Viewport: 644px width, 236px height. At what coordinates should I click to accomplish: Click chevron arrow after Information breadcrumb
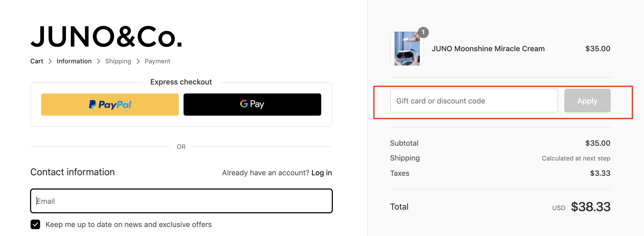pyautogui.click(x=99, y=61)
